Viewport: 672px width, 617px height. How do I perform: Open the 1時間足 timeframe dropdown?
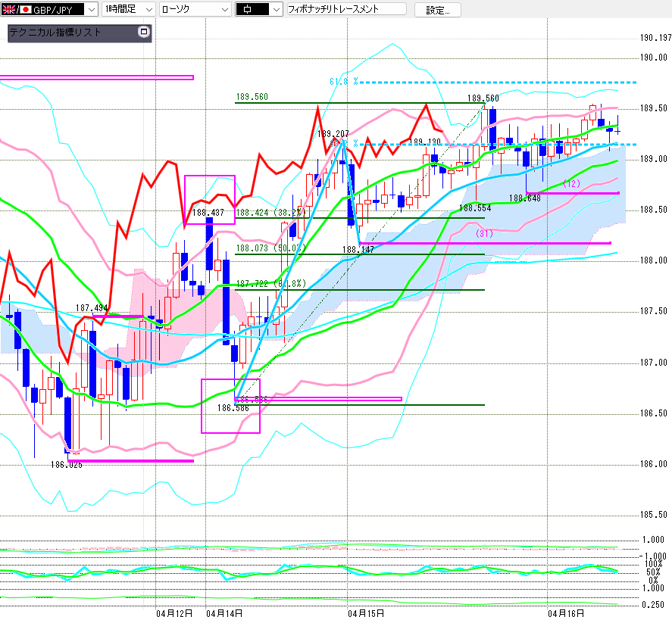click(128, 9)
